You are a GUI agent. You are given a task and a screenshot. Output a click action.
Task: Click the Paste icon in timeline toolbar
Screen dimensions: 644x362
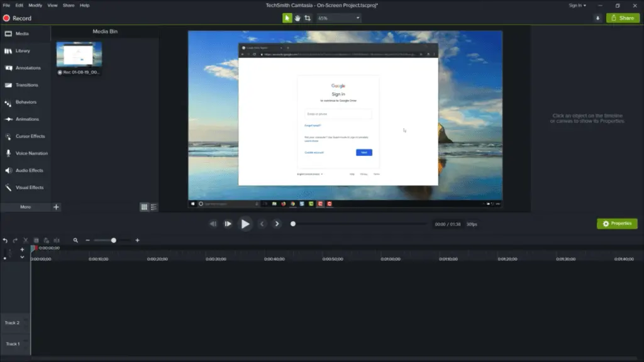pos(47,241)
